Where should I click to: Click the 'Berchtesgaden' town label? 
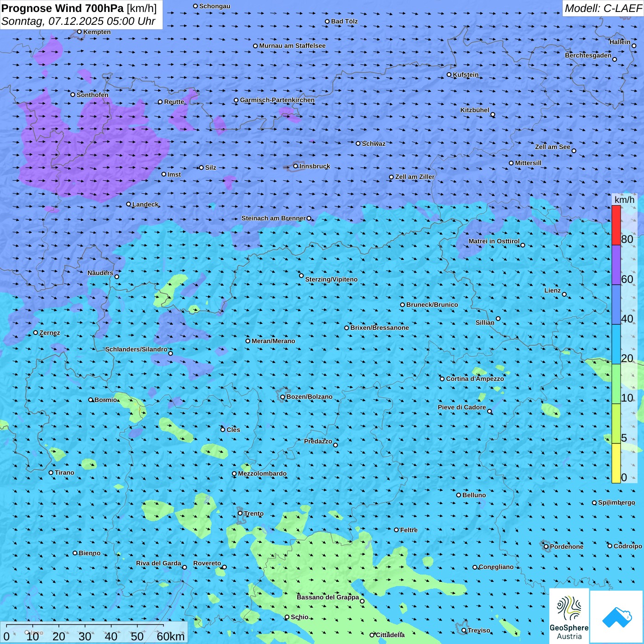coord(588,55)
